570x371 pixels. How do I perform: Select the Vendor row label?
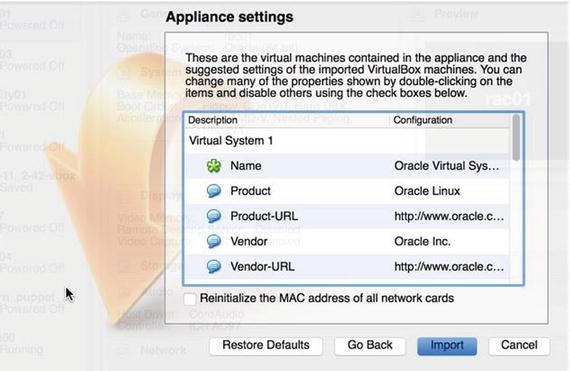(x=249, y=241)
